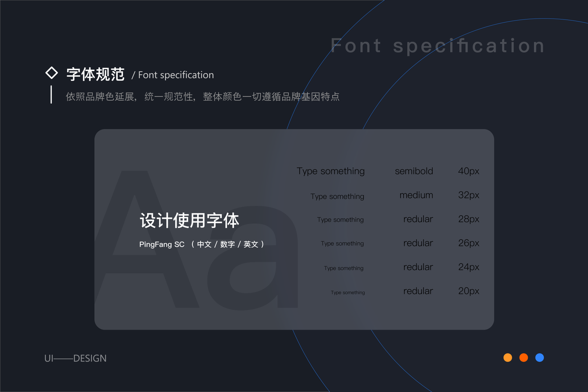
Task: Click the 字体规范 heading
Action: 95,74
